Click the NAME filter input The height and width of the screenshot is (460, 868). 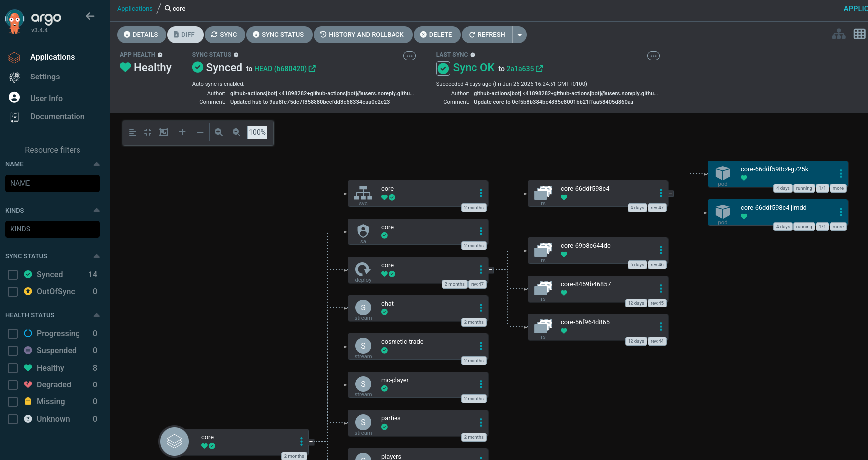[53, 183]
